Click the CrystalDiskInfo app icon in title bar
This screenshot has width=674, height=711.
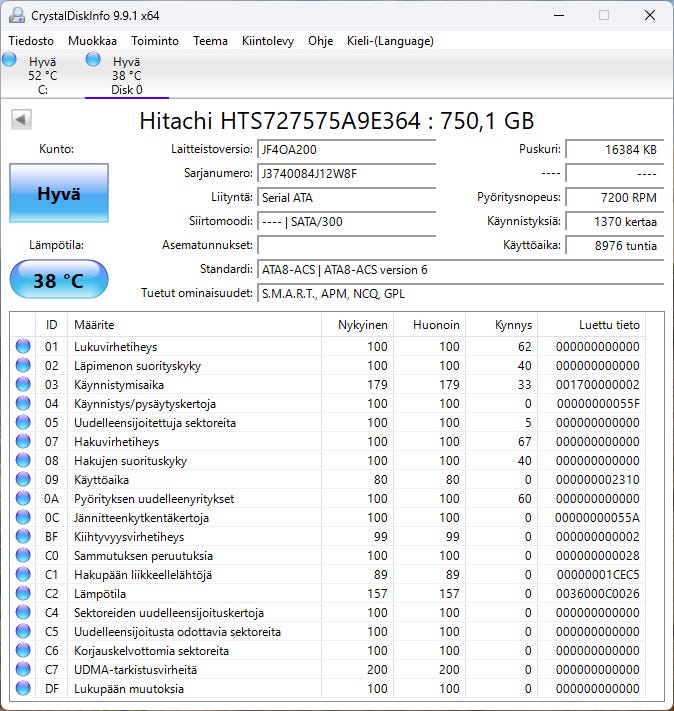coord(17,15)
